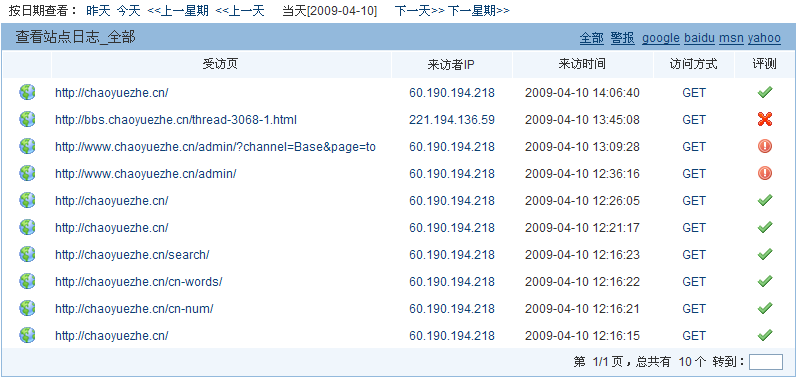798x379 pixels.
Task: Click green checkmark rating for 12:16:22 entry
Action: (x=764, y=281)
